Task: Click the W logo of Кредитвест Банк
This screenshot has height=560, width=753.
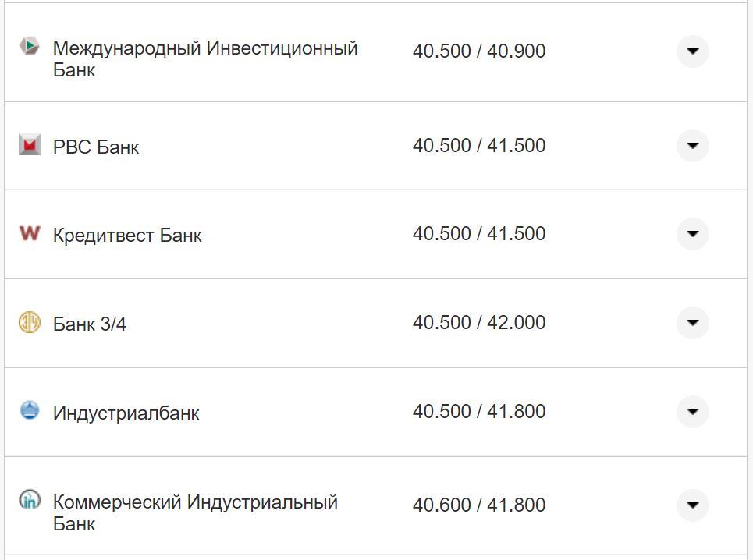Action: [x=30, y=234]
